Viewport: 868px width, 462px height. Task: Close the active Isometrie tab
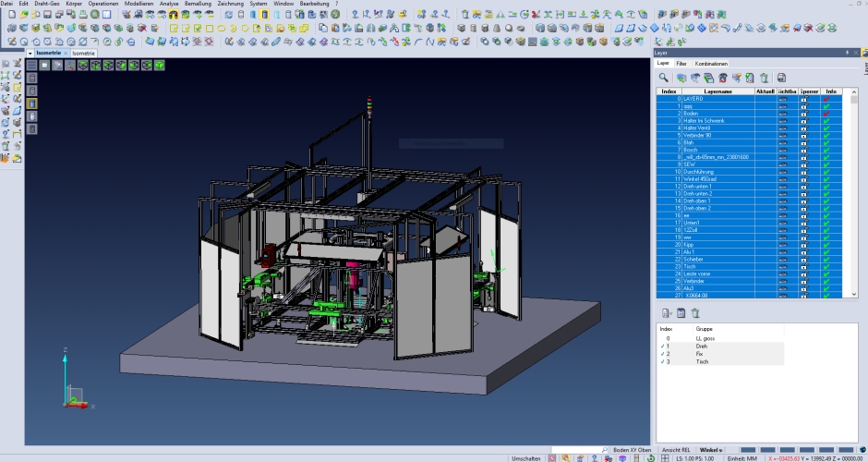pyautogui.click(x=66, y=54)
